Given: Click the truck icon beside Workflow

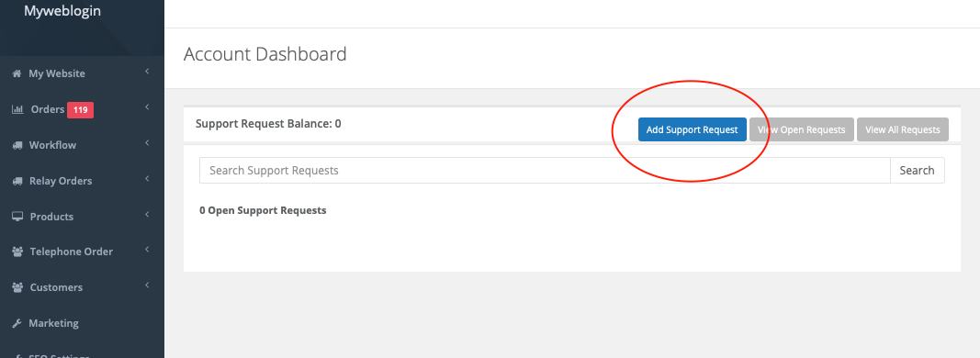Looking at the screenshot, I should point(17,145).
